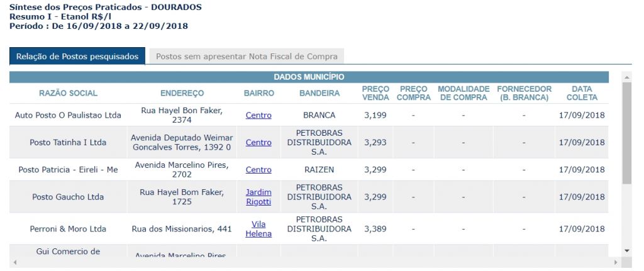
Task: Switch to Postos sem apresentar Nota Fiscal tab
Action: click(x=247, y=57)
